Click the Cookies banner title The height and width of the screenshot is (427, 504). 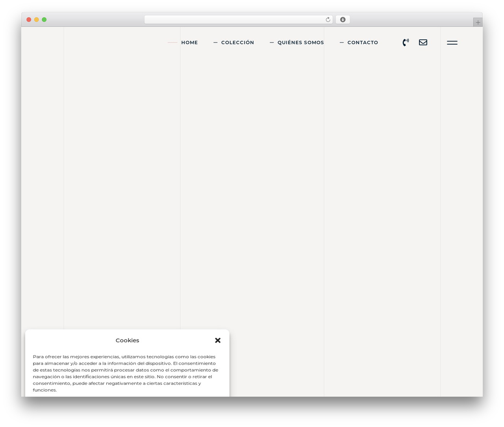pos(127,340)
